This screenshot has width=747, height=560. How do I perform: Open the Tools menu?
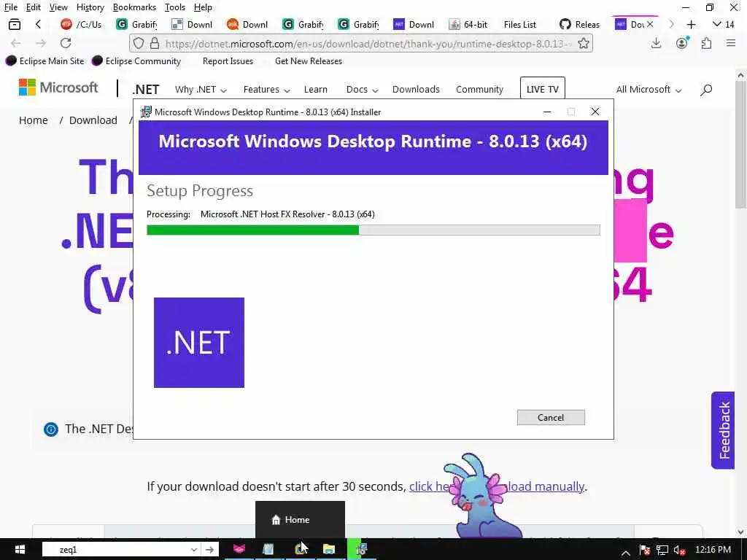pos(175,7)
